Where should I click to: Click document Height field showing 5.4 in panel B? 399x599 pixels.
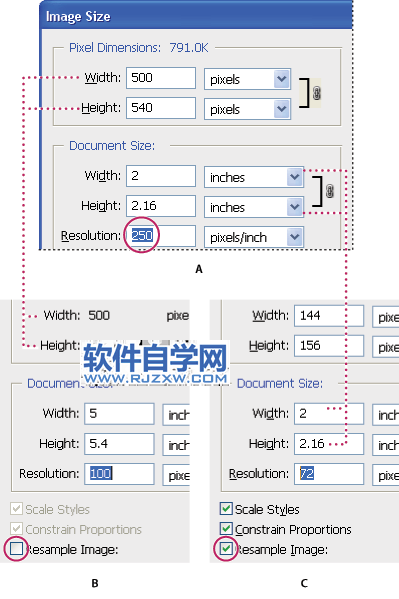click(119, 444)
